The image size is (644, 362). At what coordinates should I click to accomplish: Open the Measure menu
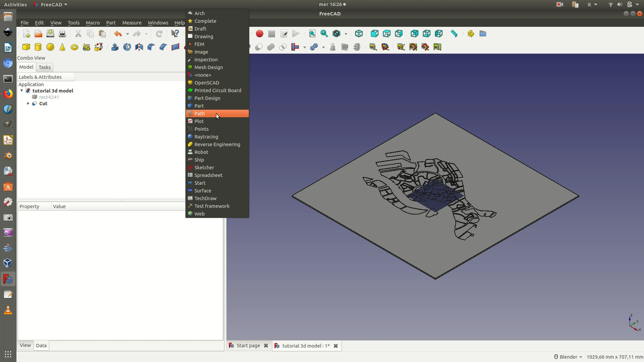click(132, 23)
